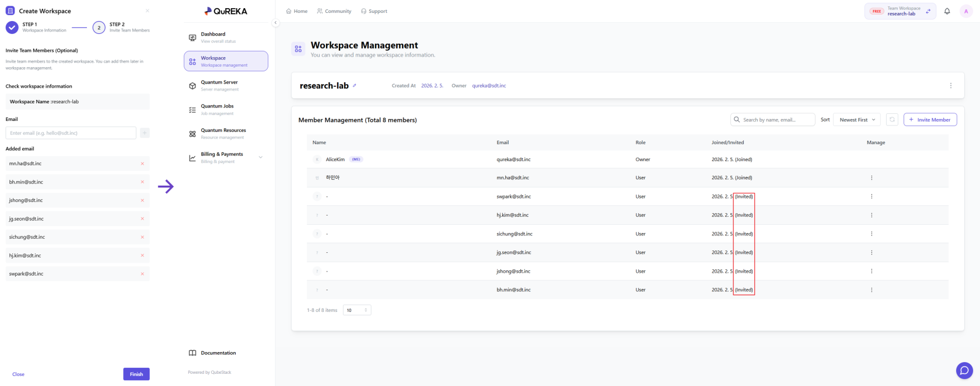Image resolution: width=980 pixels, height=386 pixels.
Task: Collapse the left sidebar
Action: coord(275,23)
